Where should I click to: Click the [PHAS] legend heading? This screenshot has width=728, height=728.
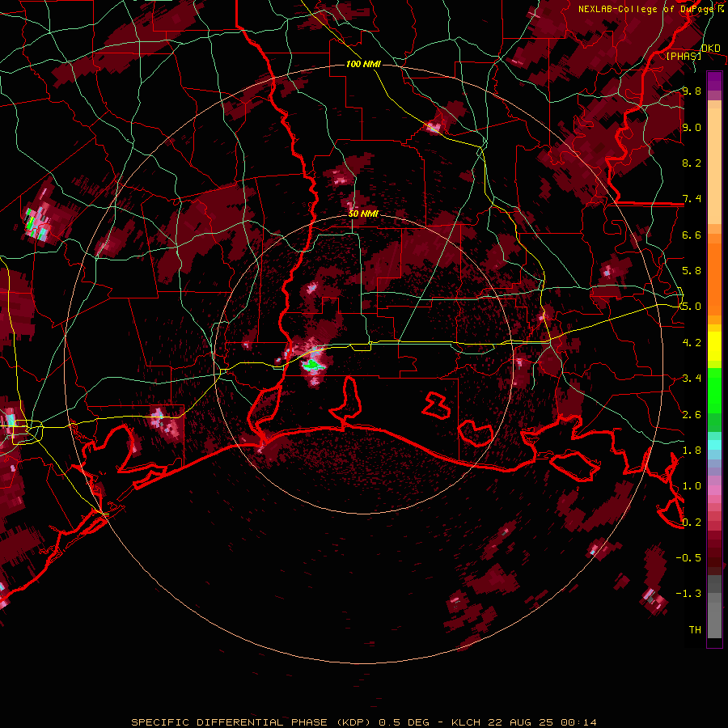pyautogui.click(x=684, y=56)
